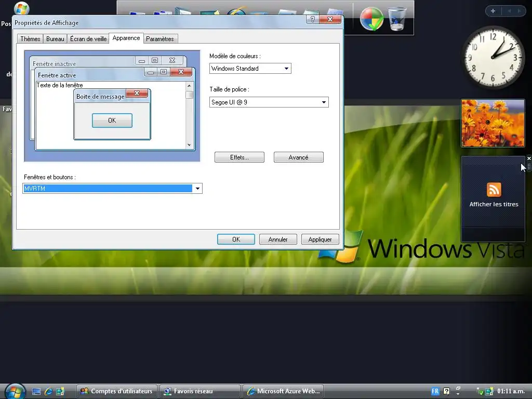Close the Propriétés de Affichage dialog
532x399 pixels.
(x=330, y=19)
